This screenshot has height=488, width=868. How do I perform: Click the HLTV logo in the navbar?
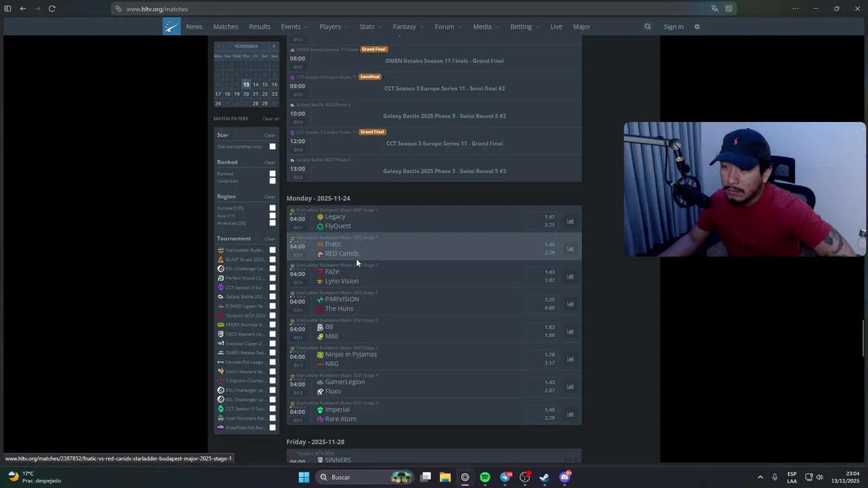coord(172,26)
